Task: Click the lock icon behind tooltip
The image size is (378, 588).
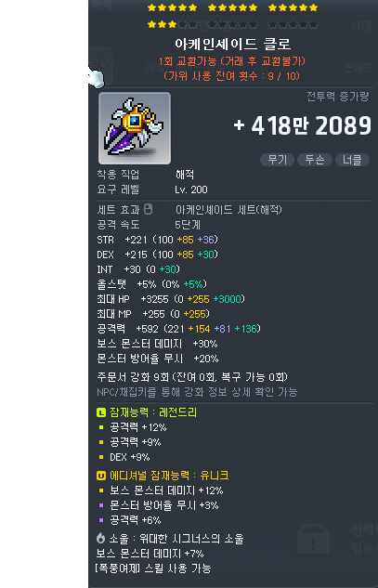Action: pos(314,540)
